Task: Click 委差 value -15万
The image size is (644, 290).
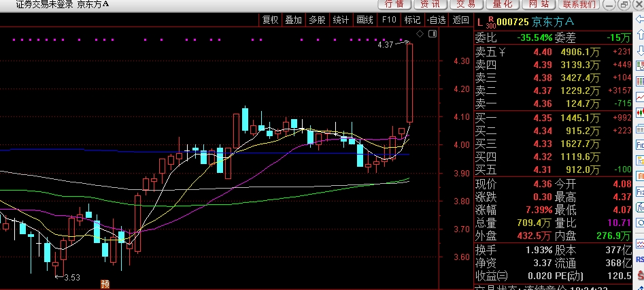Action: pos(619,38)
